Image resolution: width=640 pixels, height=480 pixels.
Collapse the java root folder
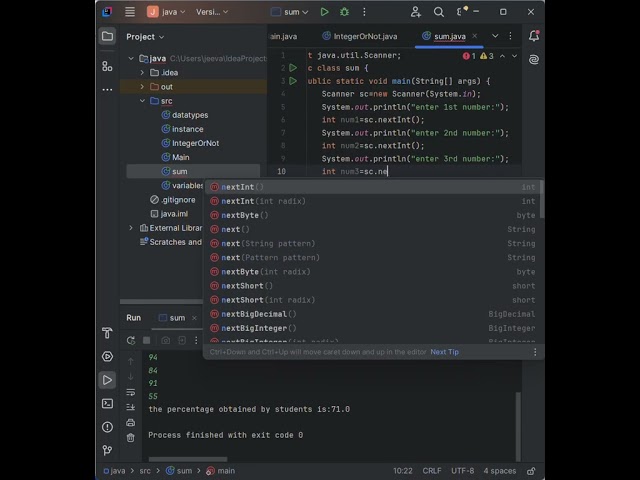coord(131,58)
